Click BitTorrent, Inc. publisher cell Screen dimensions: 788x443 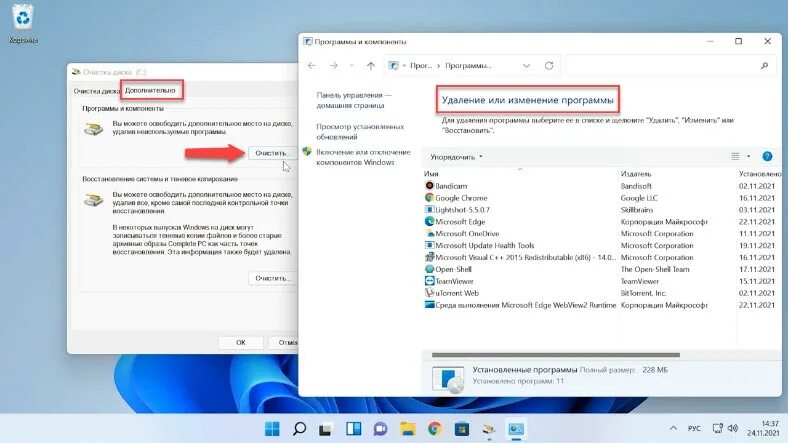pyautogui.click(x=643, y=293)
